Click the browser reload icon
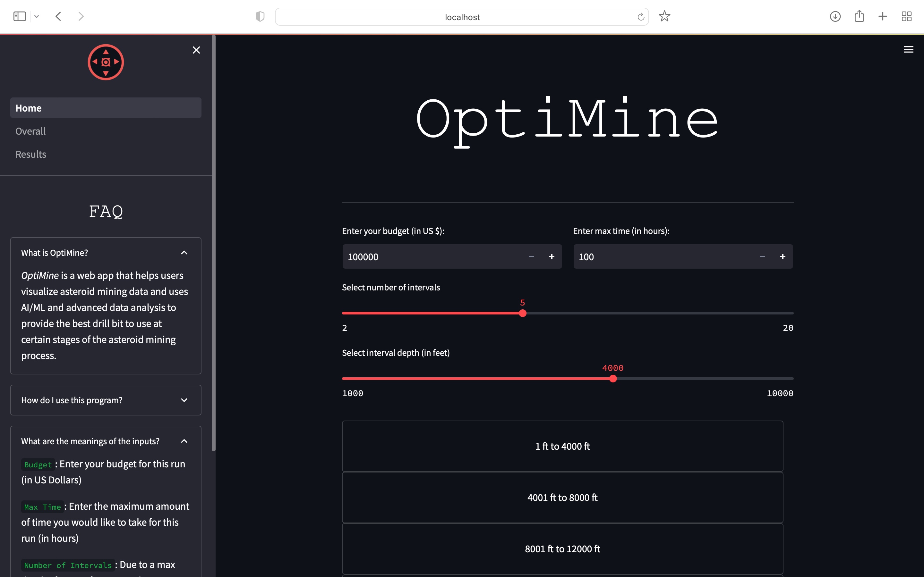The height and width of the screenshot is (577, 924). tap(641, 17)
